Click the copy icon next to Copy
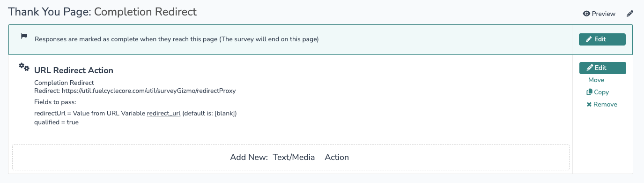644x183 pixels. pos(589,92)
